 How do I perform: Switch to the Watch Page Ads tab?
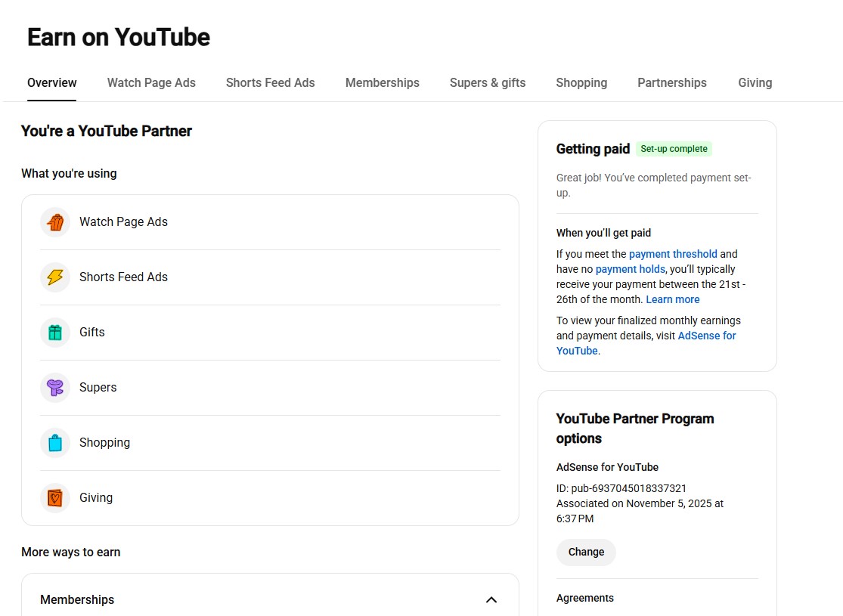[151, 83]
